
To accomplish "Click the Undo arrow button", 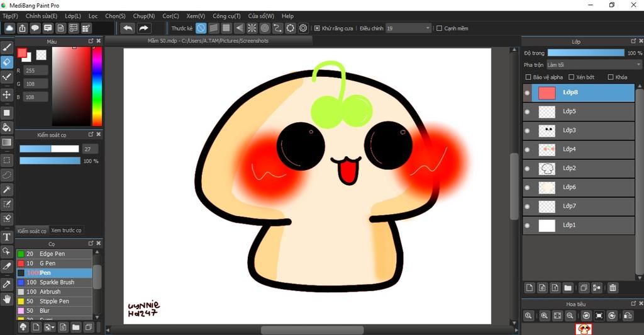I will [x=128, y=28].
